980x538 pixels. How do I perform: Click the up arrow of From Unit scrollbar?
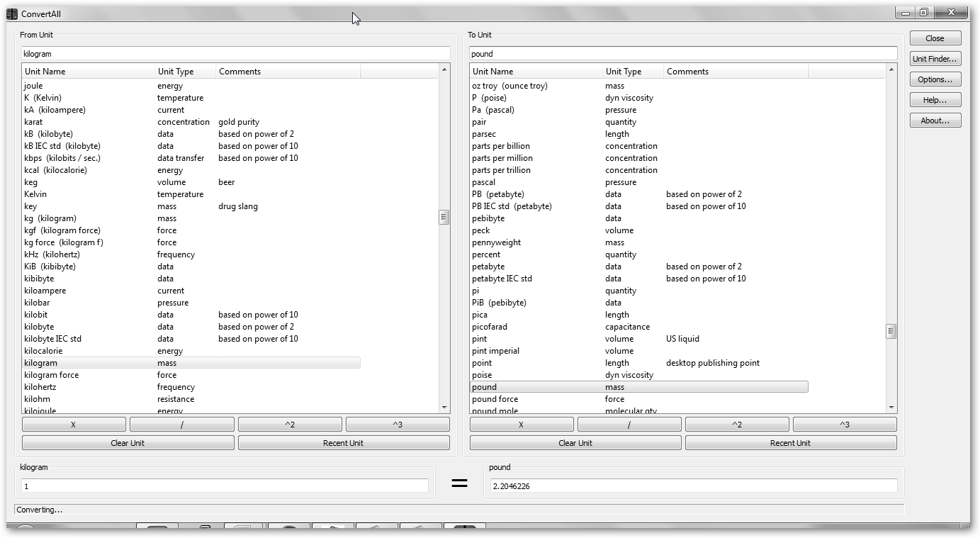click(444, 69)
